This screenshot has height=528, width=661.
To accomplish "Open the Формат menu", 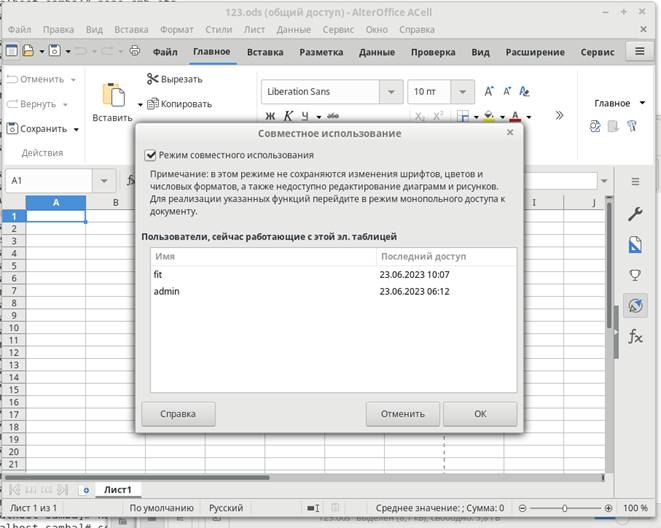I will (x=177, y=29).
